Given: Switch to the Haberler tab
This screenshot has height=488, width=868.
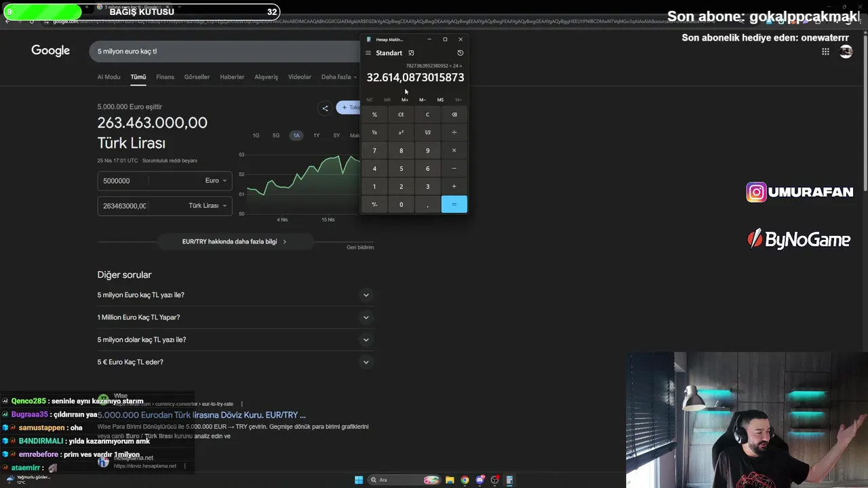Looking at the screenshot, I should click(x=232, y=77).
